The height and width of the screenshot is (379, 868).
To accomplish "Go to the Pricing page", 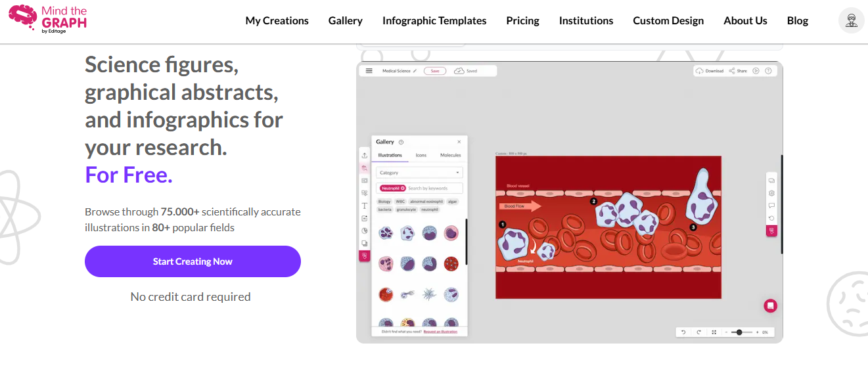I will tap(523, 20).
